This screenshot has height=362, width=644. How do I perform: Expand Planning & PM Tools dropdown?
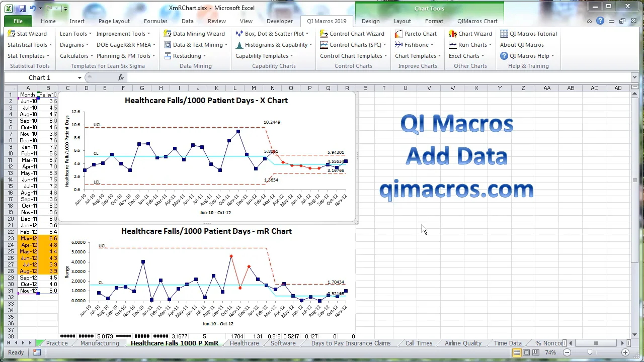[x=126, y=56]
